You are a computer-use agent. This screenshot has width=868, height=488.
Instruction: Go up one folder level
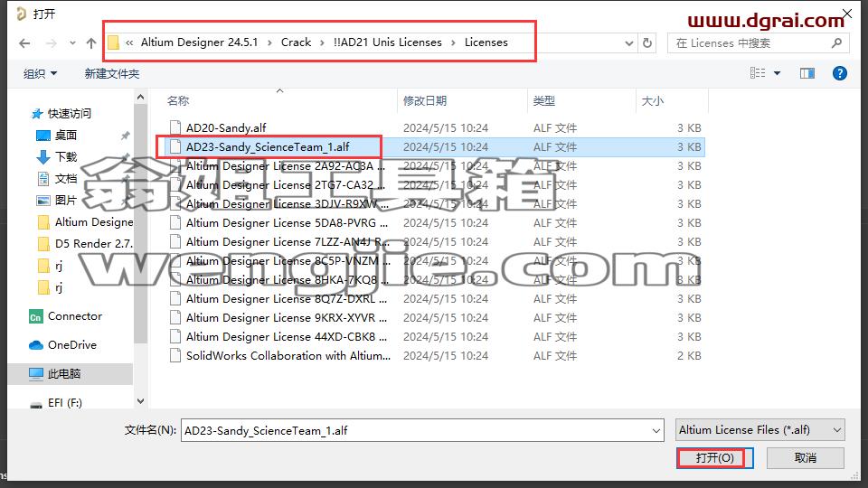(91, 43)
